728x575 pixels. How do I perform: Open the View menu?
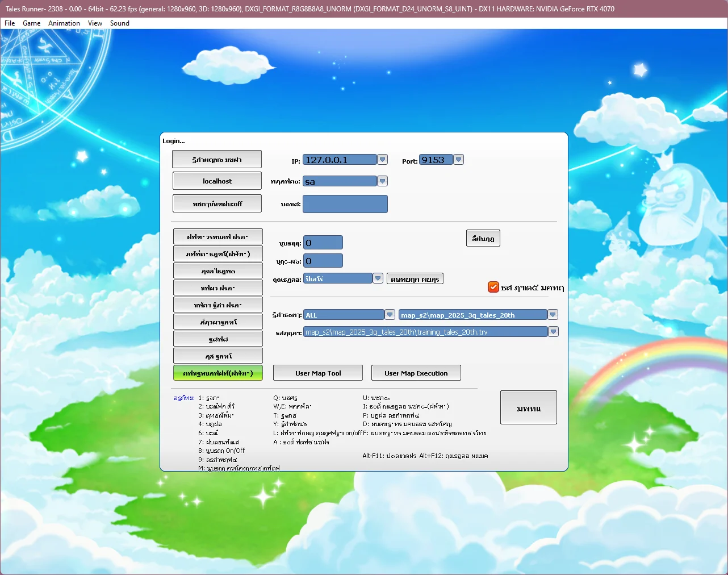(x=95, y=23)
